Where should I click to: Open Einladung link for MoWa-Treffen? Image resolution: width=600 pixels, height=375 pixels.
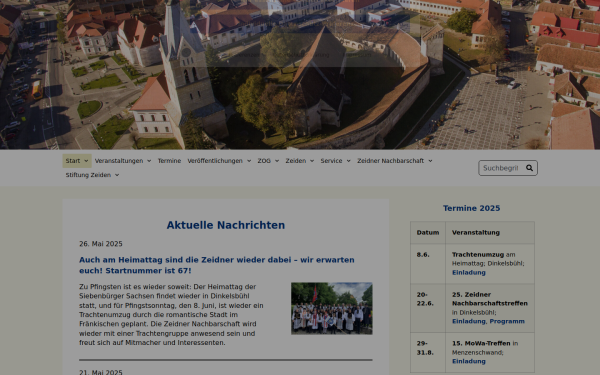469,361
